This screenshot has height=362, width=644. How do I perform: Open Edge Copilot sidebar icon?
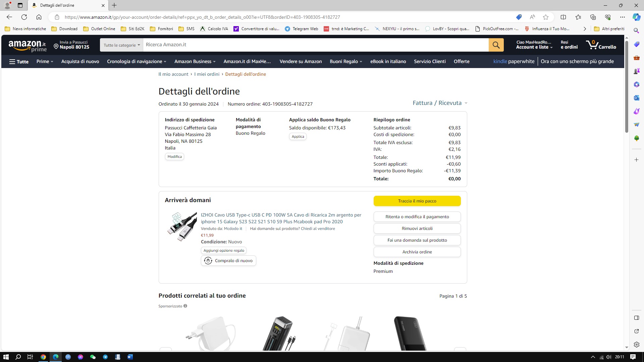point(636,17)
